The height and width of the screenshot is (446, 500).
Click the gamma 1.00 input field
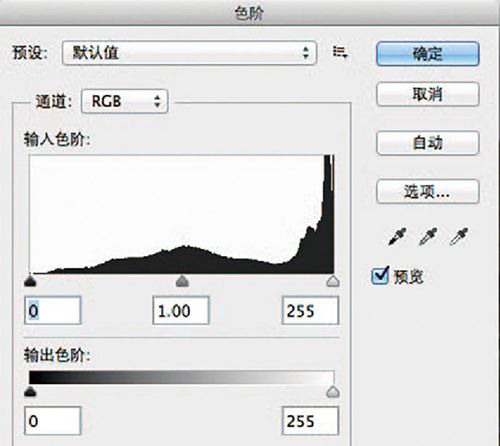click(181, 310)
